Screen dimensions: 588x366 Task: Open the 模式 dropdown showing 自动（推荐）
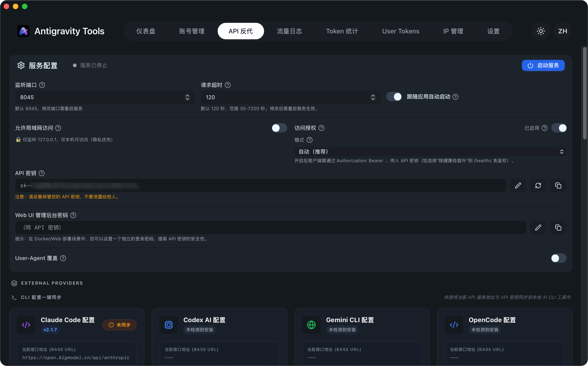tap(430, 152)
